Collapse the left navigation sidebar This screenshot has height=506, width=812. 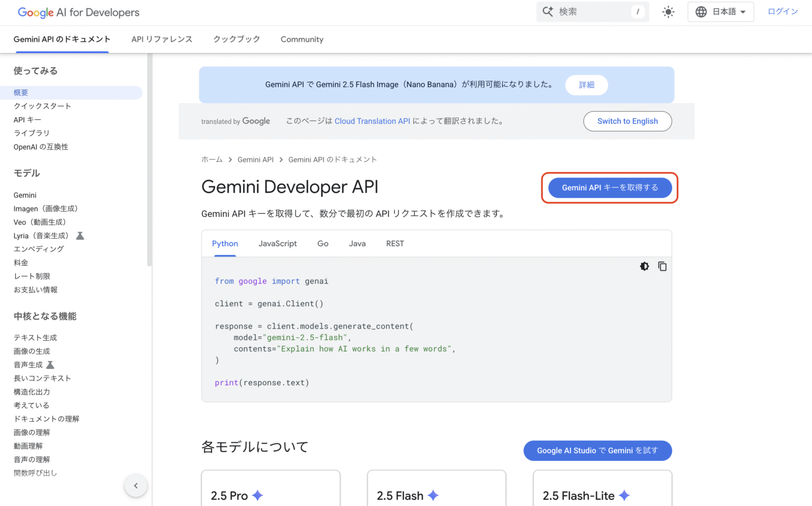pos(136,485)
